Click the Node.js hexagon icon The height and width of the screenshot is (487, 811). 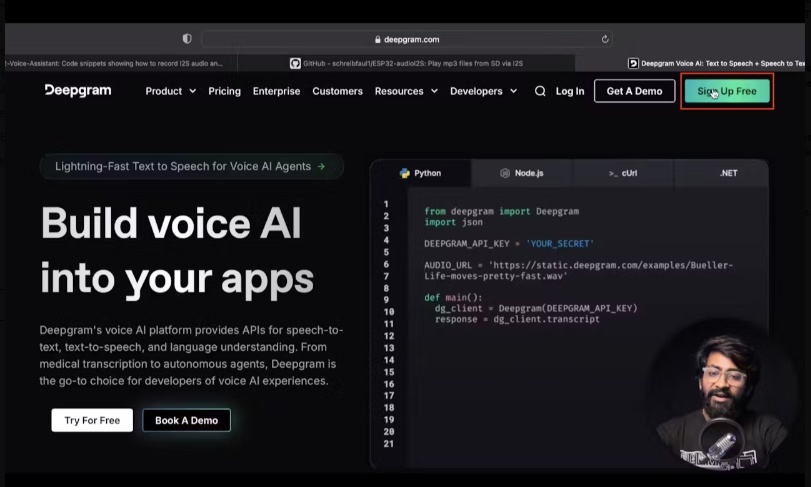point(506,173)
